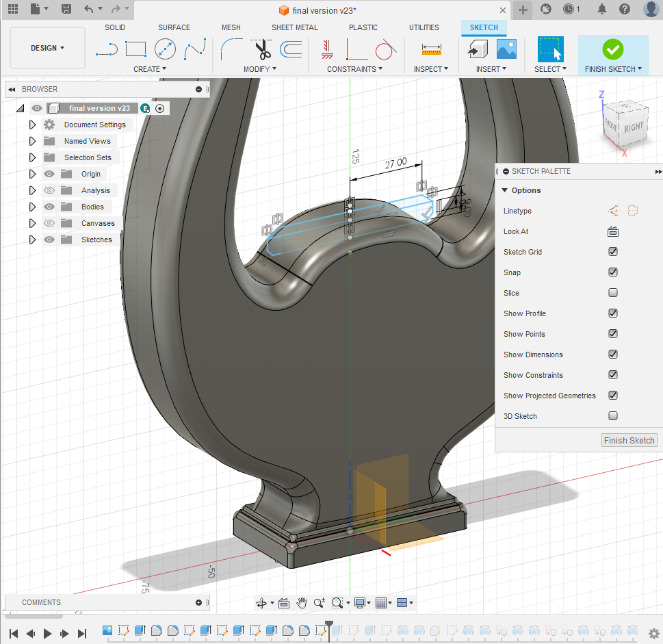
Task: Click green Finish Sketch checkmark icon
Action: click(x=612, y=49)
